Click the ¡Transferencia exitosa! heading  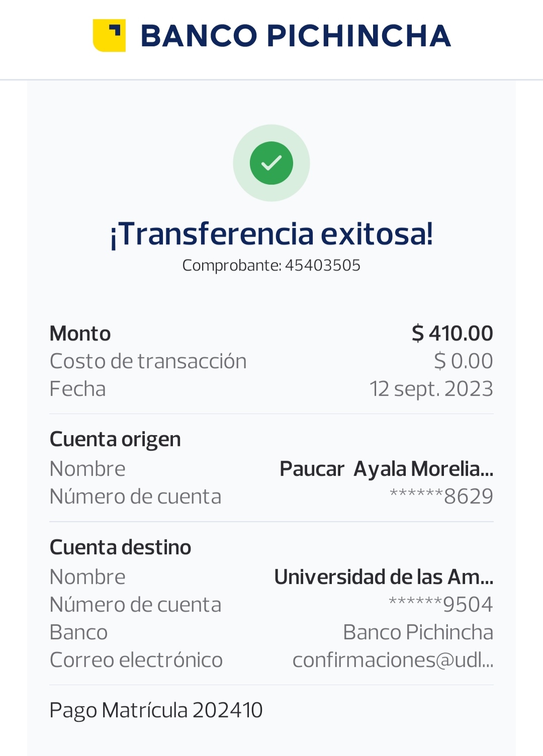(x=271, y=234)
